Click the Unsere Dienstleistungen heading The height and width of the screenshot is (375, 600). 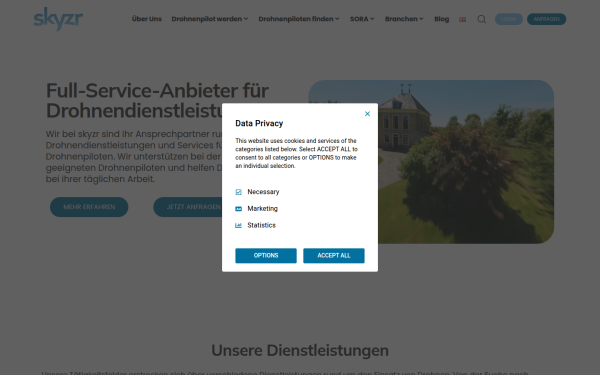click(x=300, y=351)
